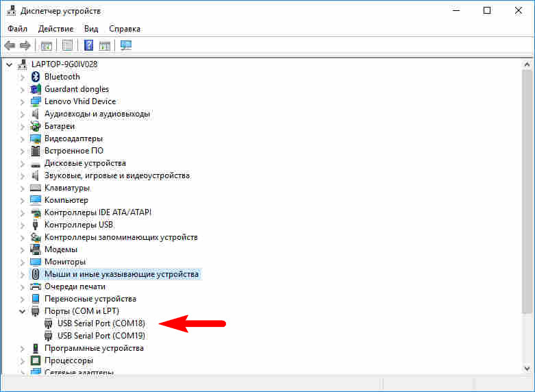Click the Forward arrow toolbar icon
Screen dimensions: 535x392
(25, 45)
